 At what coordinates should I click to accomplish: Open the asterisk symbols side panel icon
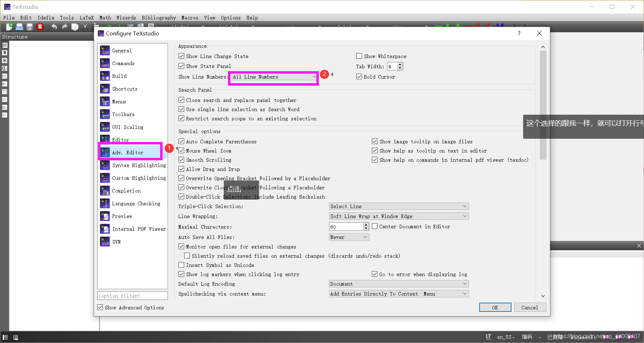click(5, 61)
